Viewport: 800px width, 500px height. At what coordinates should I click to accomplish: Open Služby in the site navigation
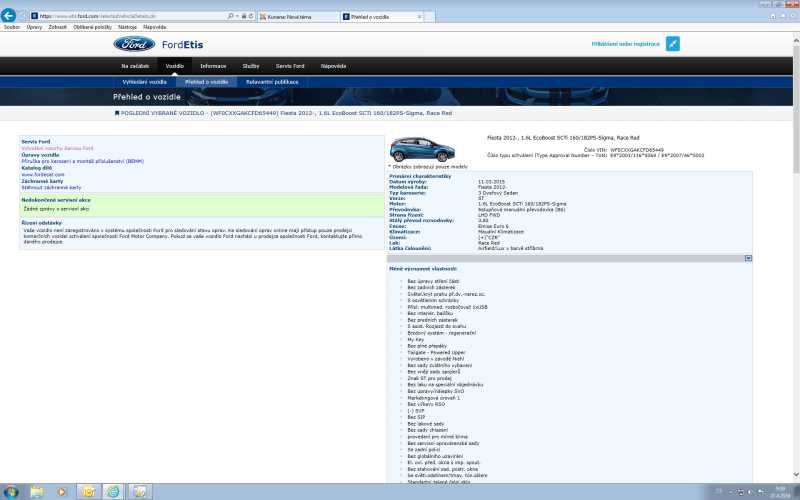pos(251,66)
